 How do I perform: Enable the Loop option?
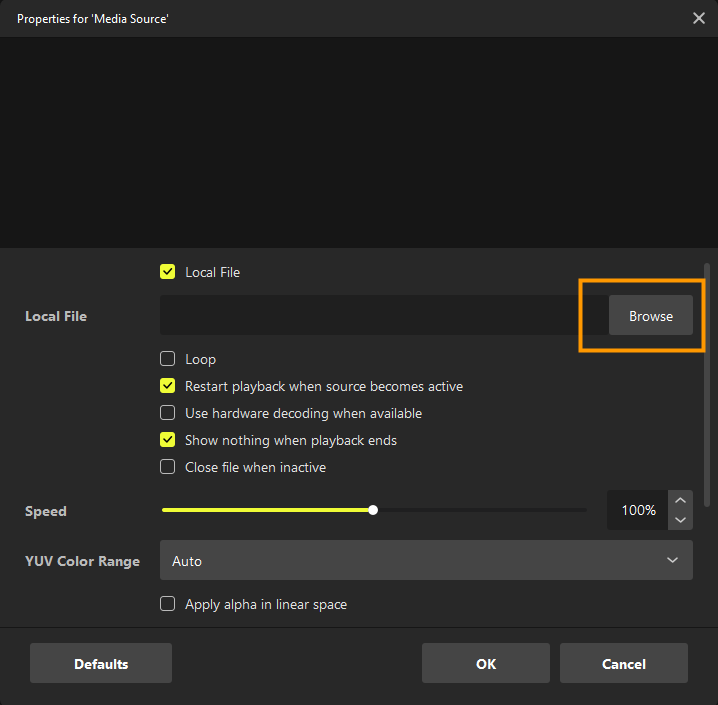(168, 359)
